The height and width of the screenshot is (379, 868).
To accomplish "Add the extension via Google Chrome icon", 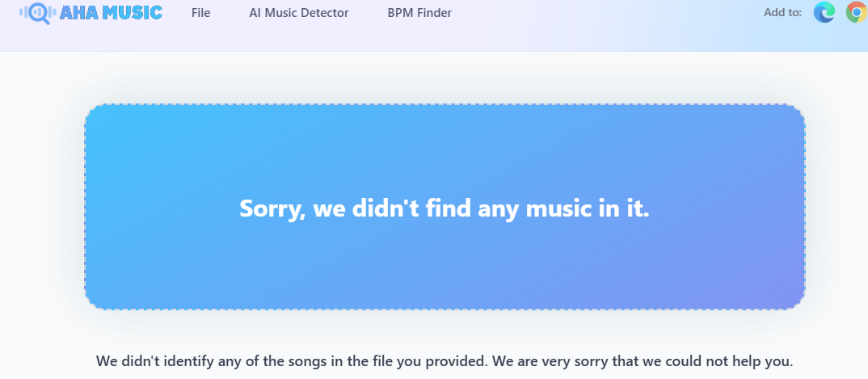I will tap(856, 12).
